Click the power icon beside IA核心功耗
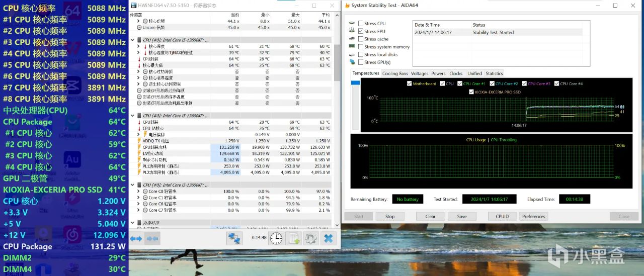Image resolution: width=644 pixels, height=276 pixels. click(x=139, y=153)
